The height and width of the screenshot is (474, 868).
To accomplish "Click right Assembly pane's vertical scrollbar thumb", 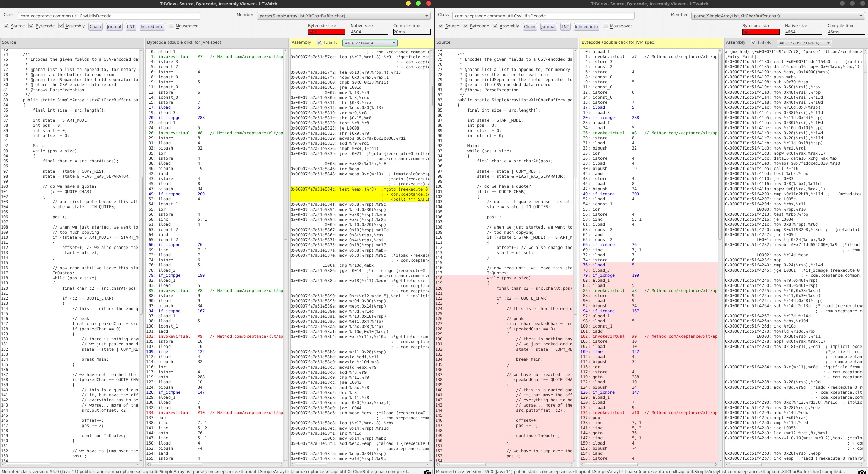I will click(865, 62).
